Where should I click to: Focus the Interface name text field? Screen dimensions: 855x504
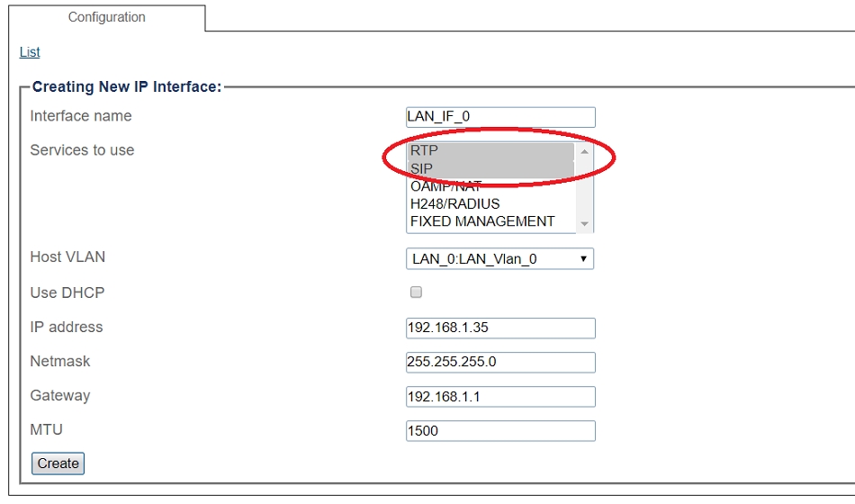(x=500, y=117)
